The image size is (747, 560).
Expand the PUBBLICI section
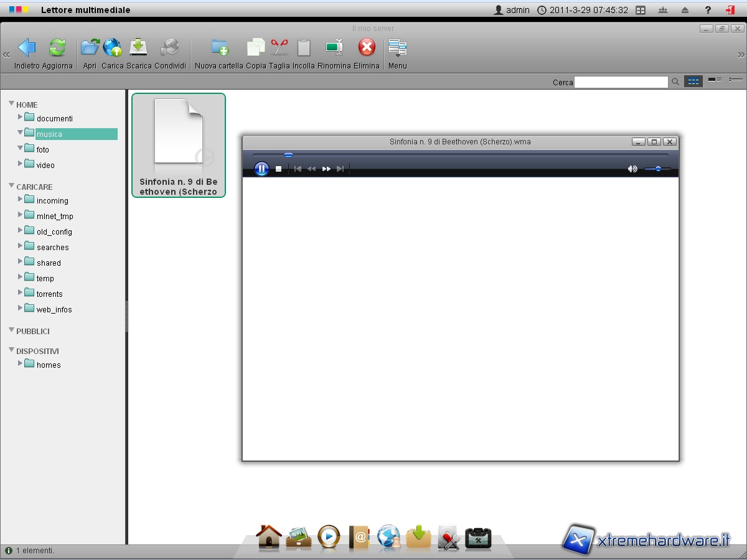(x=12, y=330)
